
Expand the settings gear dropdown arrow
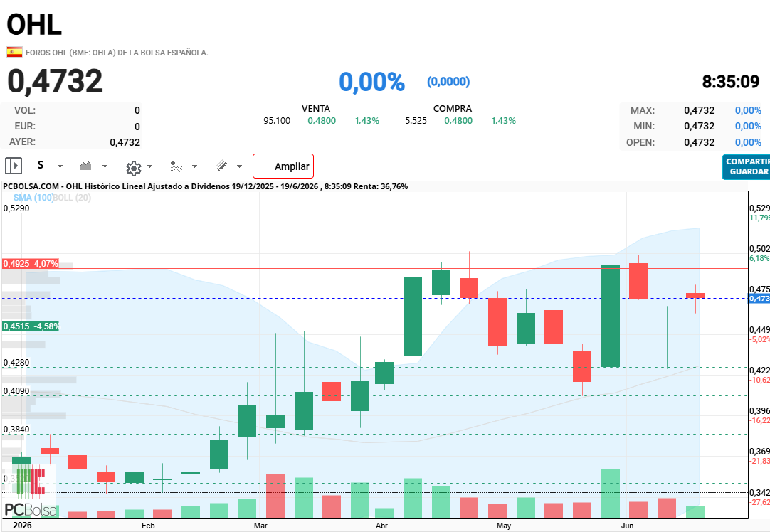point(149,166)
